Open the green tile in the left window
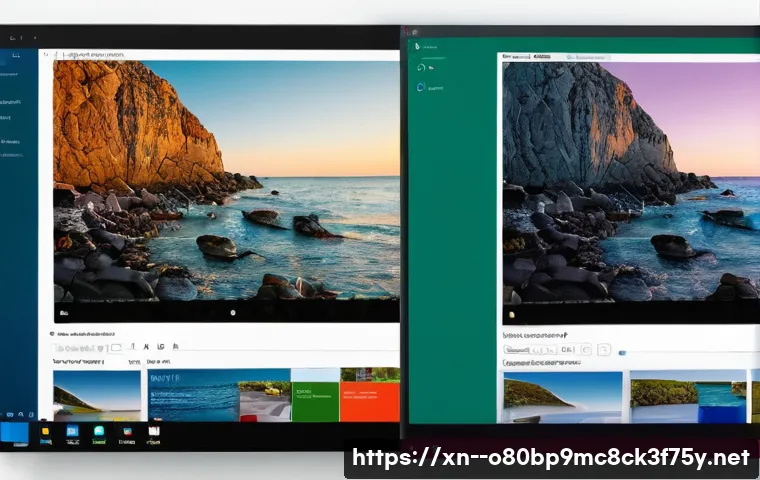Image resolution: width=760 pixels, height=480 pixels. (316, 401)
